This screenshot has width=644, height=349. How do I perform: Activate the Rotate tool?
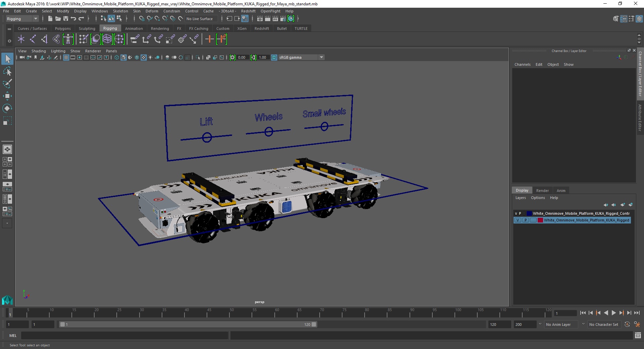point(7,108)
